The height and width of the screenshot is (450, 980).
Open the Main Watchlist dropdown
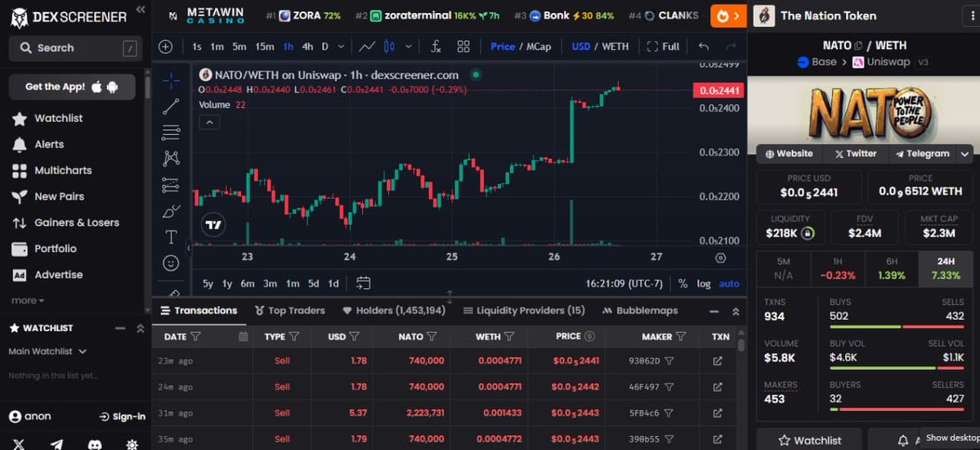point(47,351)
